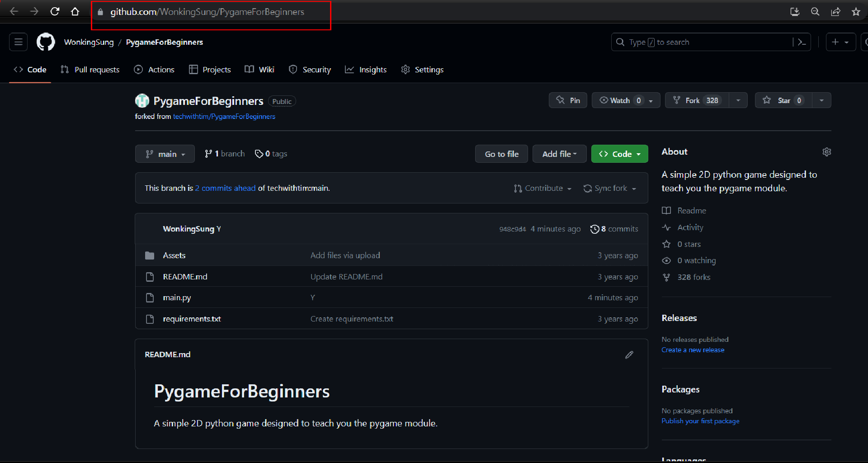This screenshot has width=868, height=463.
Task: Open the create new plus menu
Action: click(840, 42)
